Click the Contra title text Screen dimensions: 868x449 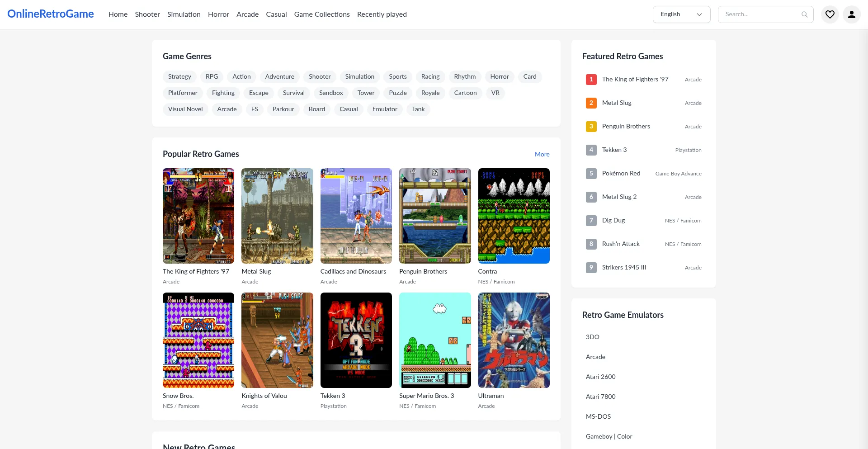(x=487, y=272)
